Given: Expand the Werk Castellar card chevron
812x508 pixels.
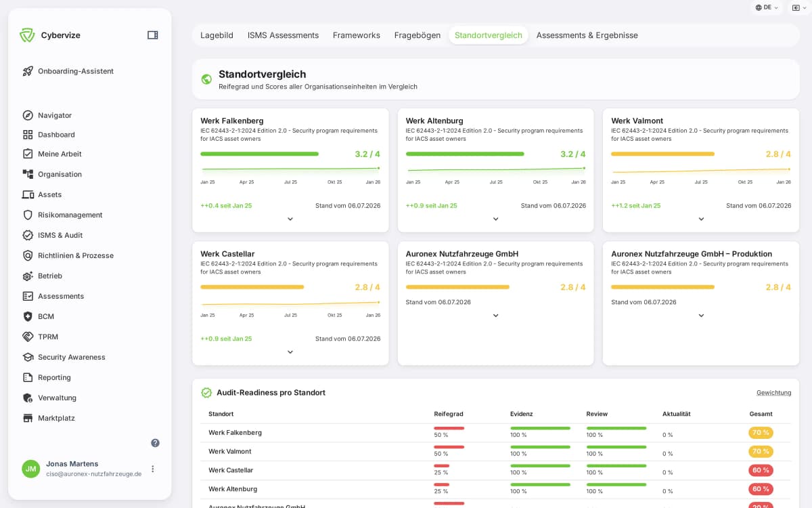Looking at the screenshot, I should coord(290,352).
